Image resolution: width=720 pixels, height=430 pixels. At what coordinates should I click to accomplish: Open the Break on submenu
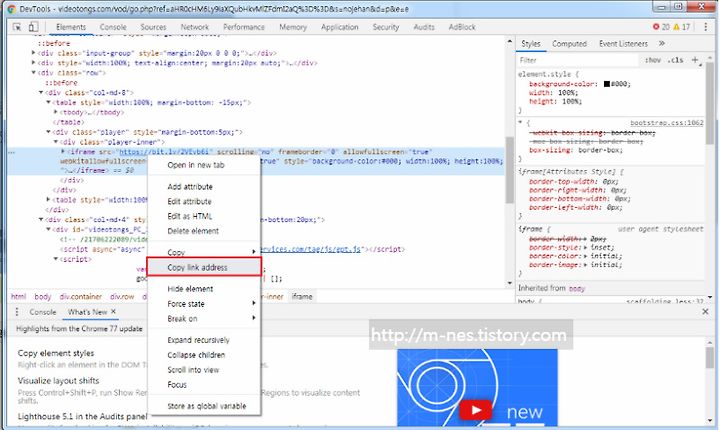[204, 318]
